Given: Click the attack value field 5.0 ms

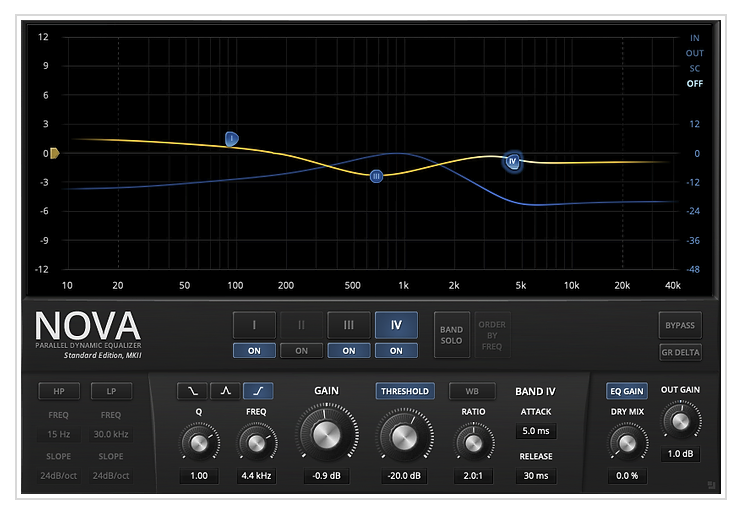Looking at the screenshot, I should point(536,431).
